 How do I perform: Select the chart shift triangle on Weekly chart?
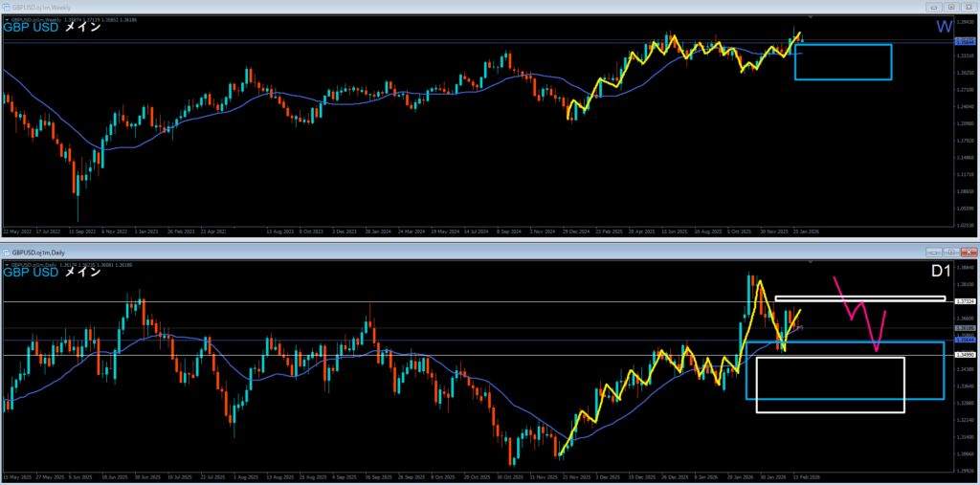click(x=812, y=18)
